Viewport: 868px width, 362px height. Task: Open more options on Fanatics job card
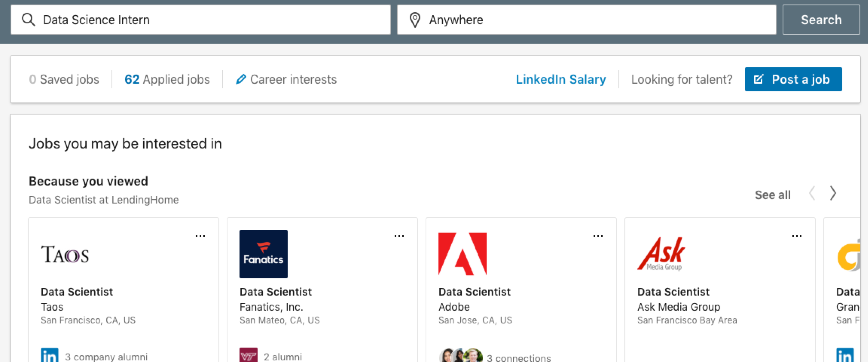pos(399,236)
